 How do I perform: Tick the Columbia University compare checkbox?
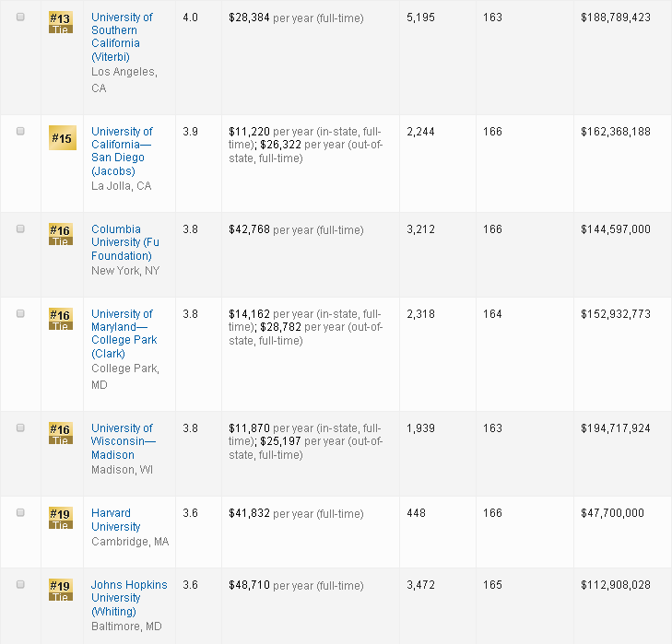point(20,229)
